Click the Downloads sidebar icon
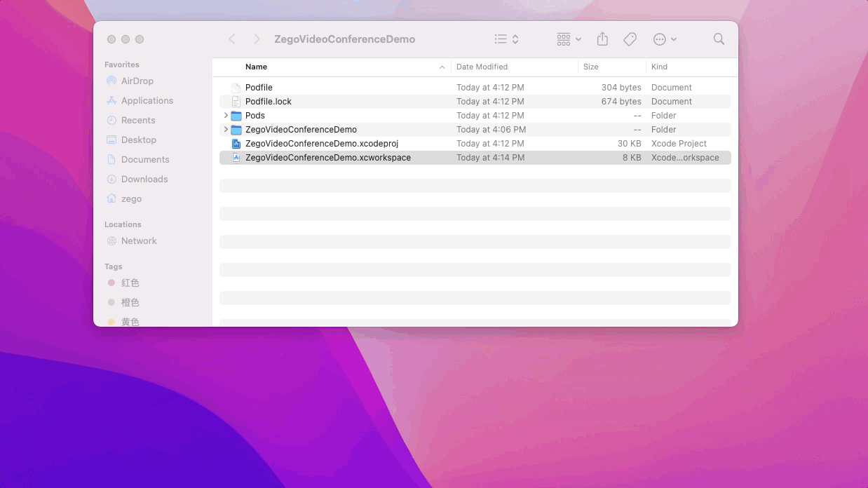The height and width of the screenshot is (488, 868). point(111,179)
